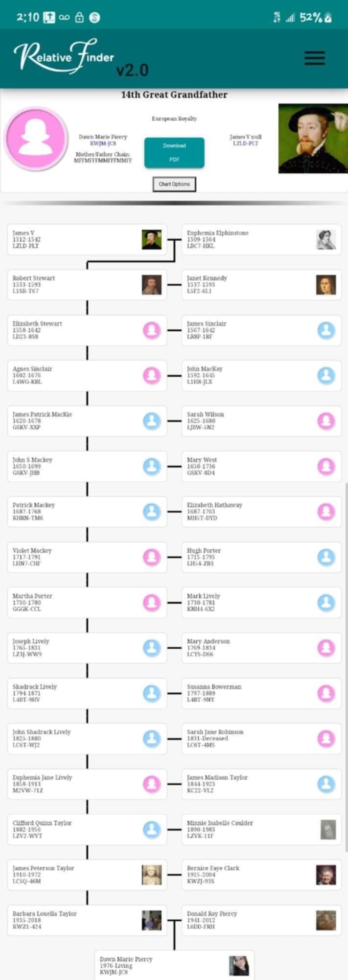Open the Joseph Lively card
Viewport: 348px width, 980px height.
point(73,648)
